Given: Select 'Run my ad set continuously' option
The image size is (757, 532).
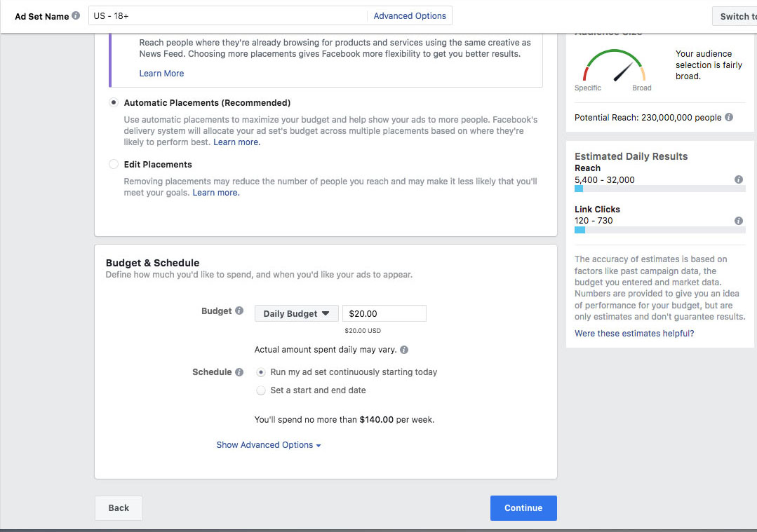Looking at the screenshot, I should click(x=261, y=372).
